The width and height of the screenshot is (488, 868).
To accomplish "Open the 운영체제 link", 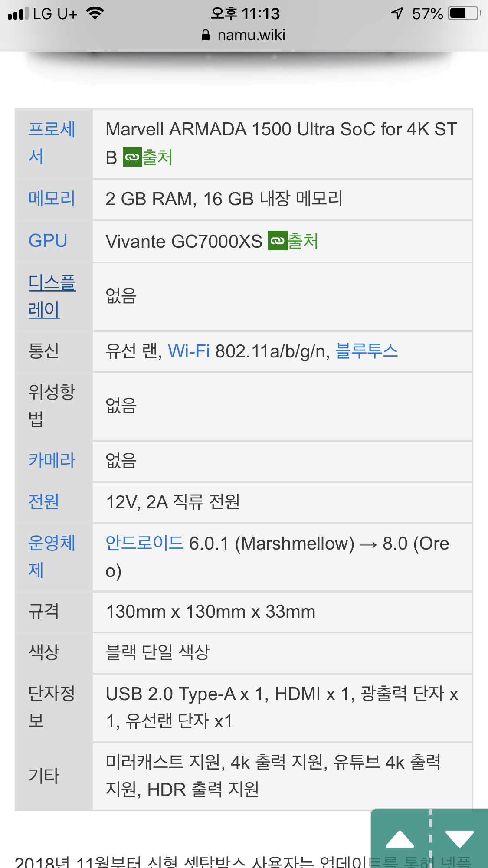I will (52, 556).
